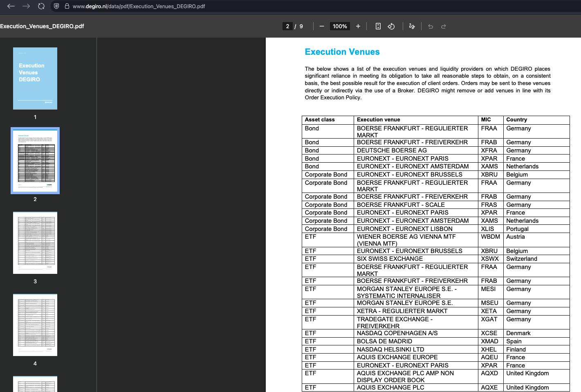
Task: Select the draw annotation tool
Action: point(412,26)
